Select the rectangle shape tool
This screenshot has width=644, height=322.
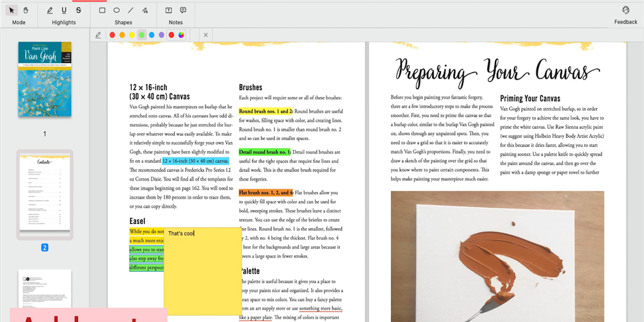103,10
